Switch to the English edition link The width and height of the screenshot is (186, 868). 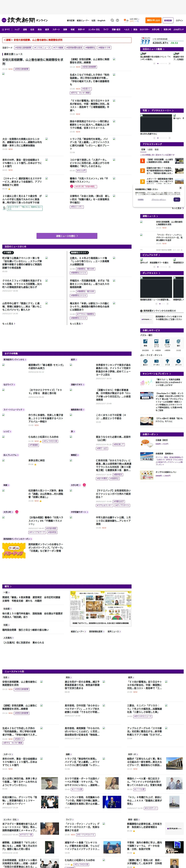101,21
